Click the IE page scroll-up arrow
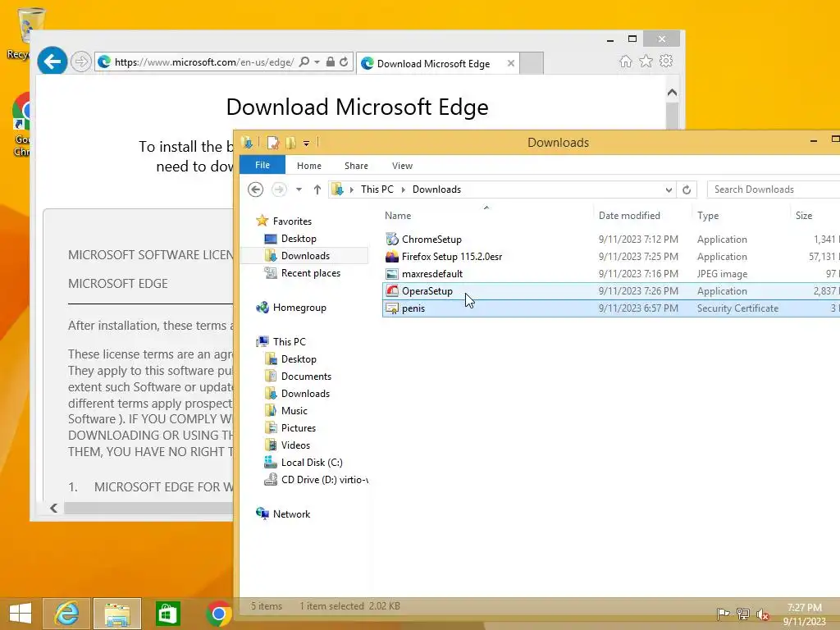 click(x=672, y=92)
